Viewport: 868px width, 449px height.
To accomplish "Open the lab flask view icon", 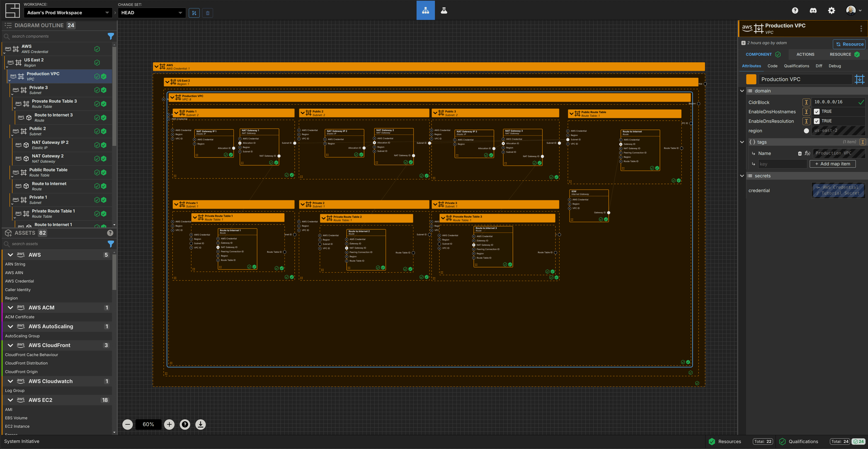I will pos(444,10).
